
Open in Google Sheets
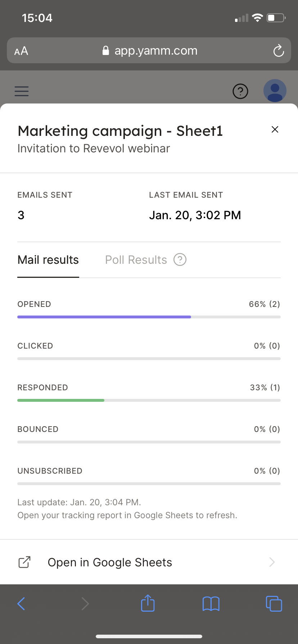pyautogui.click(x=110, y=562)
